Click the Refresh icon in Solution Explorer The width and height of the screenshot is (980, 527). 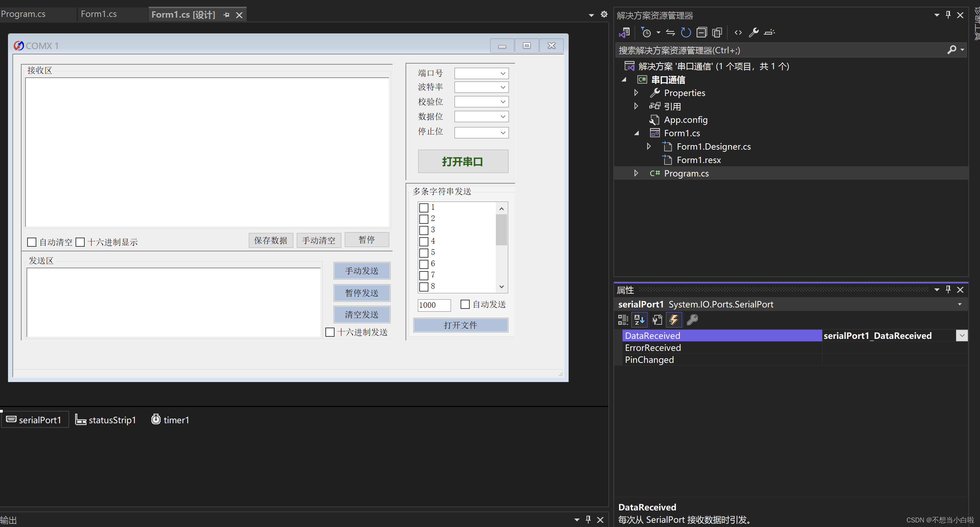click(686, 33)
